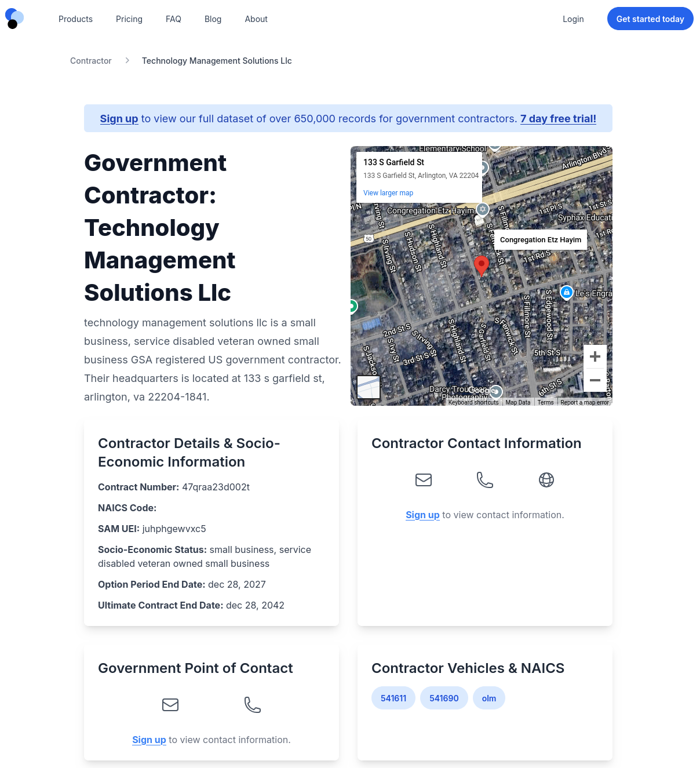Click Darcy Troutman Photography map marker
Viewport: 700px width, 768px height.
tap(496, 392)
